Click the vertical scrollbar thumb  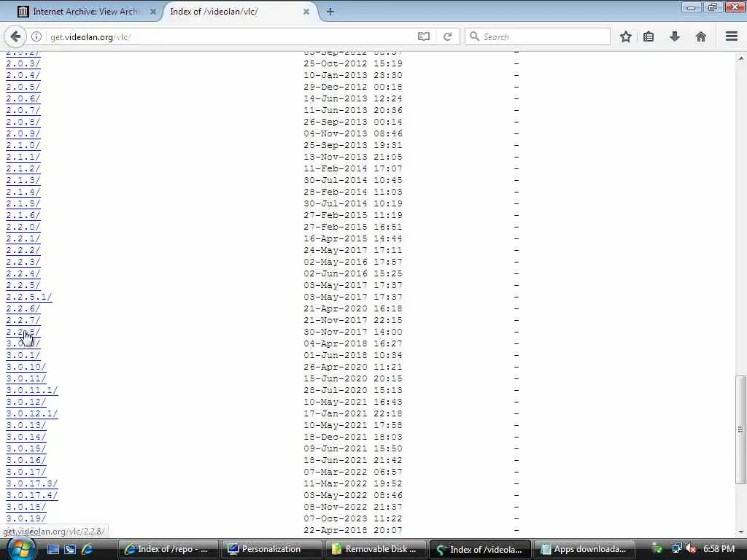[x=740, y=429]
